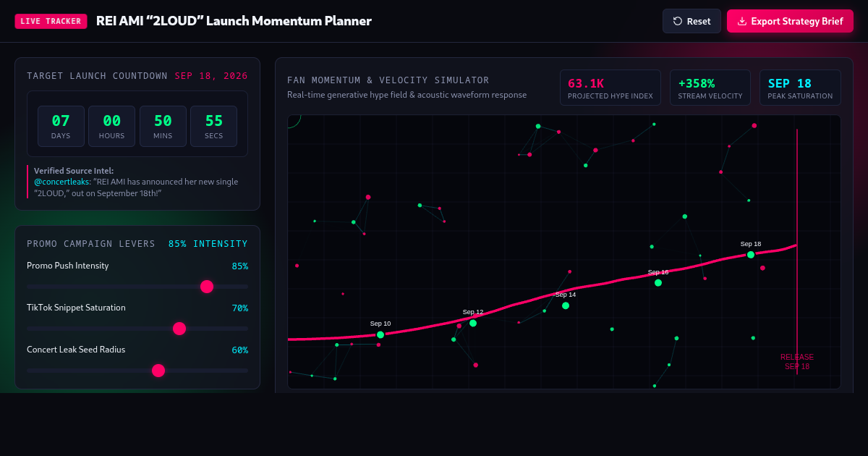Click the Verified Source Intel label

coord(74,171)
